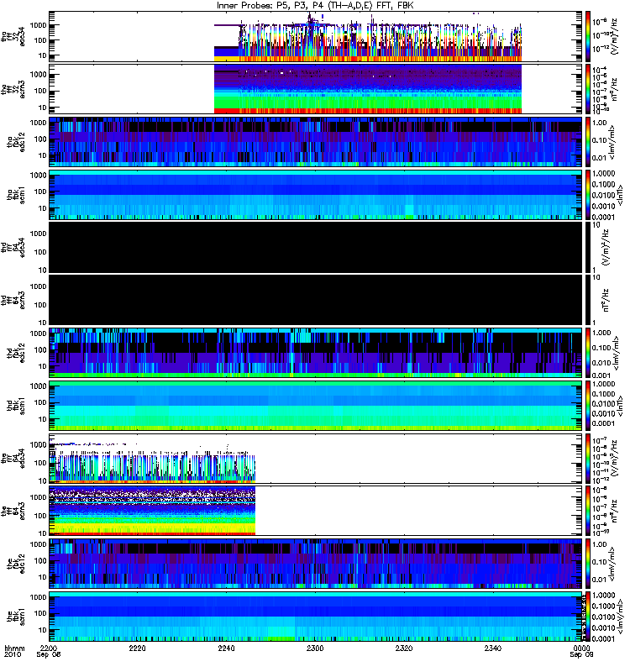Click the thd fbk edc12 spectrogram panel

[x=316, y=353]
